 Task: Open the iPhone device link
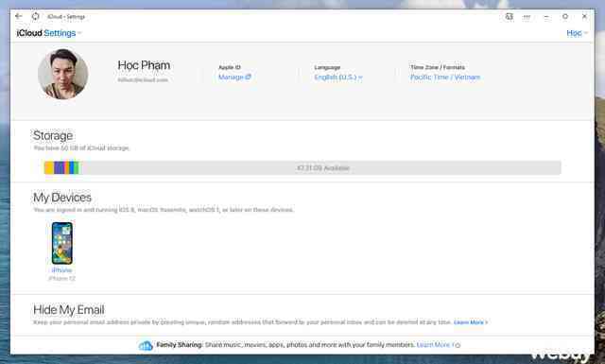coord(61,270)
